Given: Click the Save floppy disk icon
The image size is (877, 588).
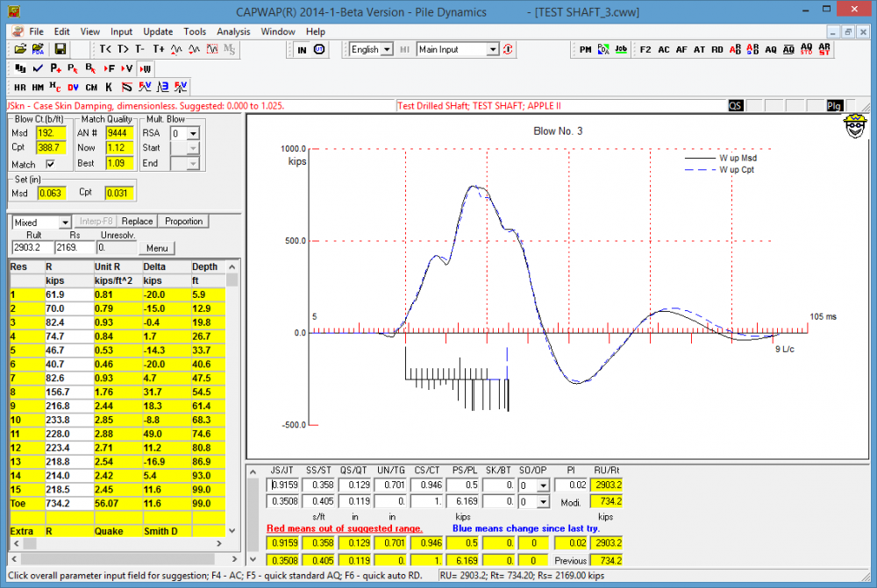Looking at the screenshot, I should tap(60, 49).
